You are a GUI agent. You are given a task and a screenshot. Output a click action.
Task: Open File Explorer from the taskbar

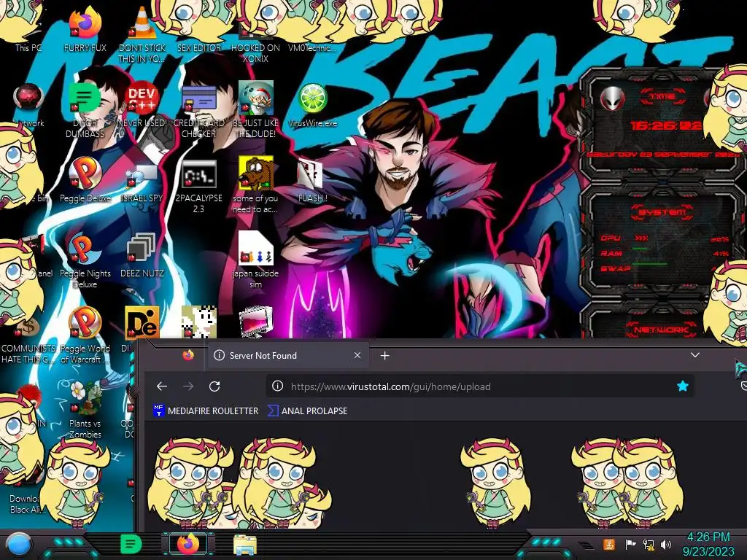(245, 545)
